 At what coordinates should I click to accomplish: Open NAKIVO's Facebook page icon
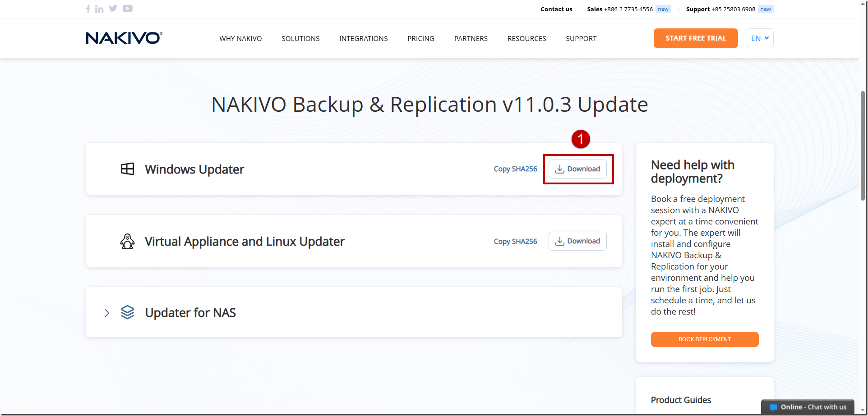88,9
